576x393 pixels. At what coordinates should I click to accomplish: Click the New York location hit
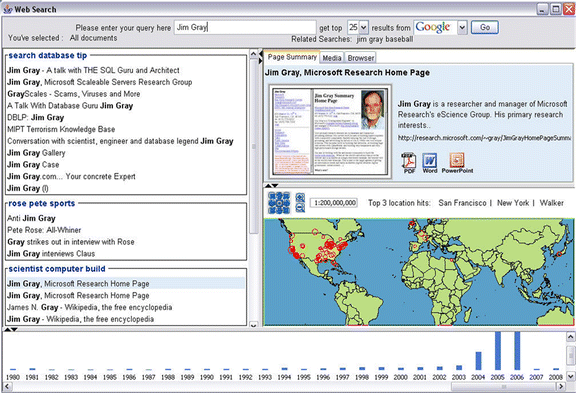click(x=513, y=203)
